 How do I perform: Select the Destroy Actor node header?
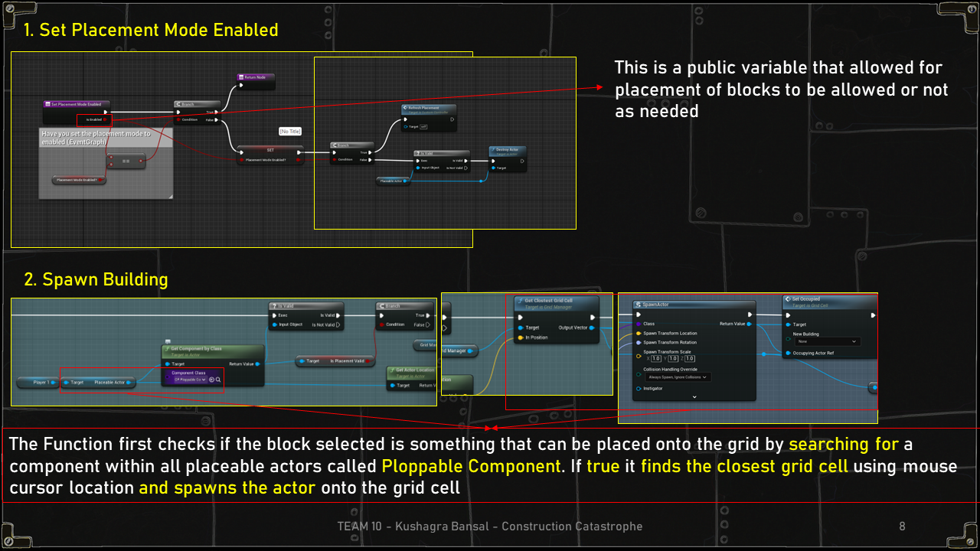pyautogui.click(x=508, y=152)
